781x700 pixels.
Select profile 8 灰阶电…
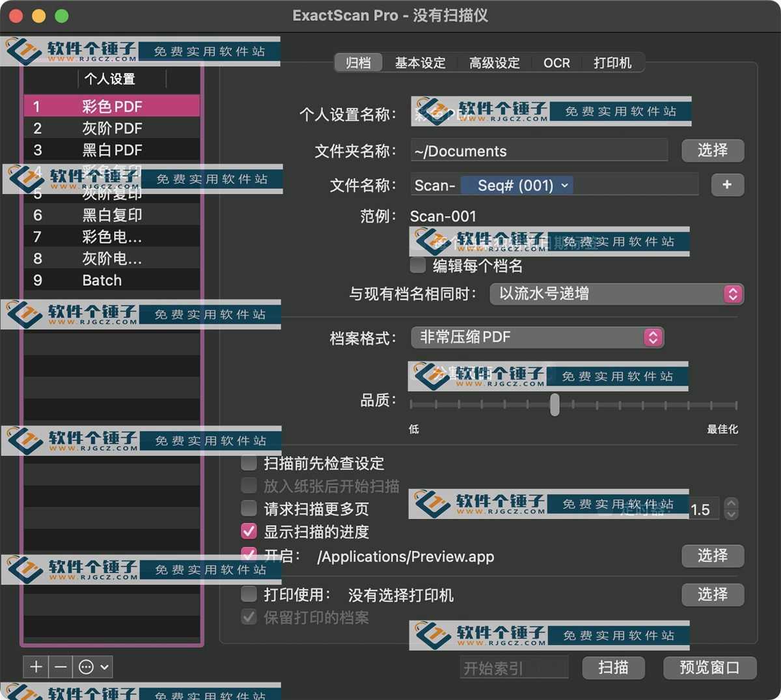(112, 259)
